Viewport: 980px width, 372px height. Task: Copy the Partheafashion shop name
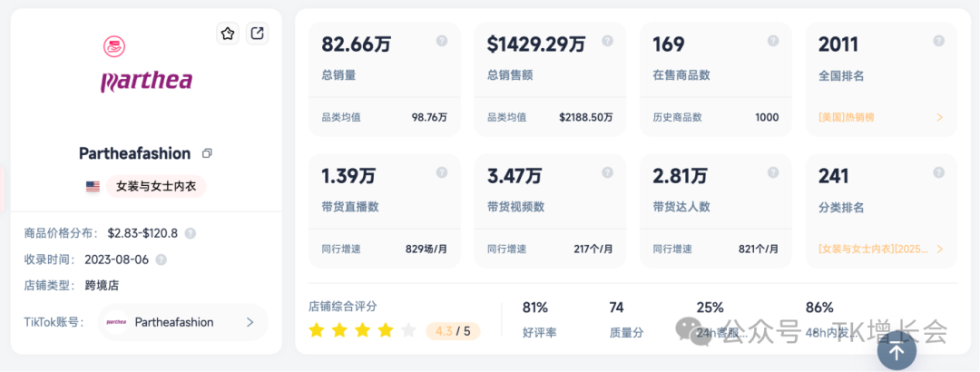(207, 153)
